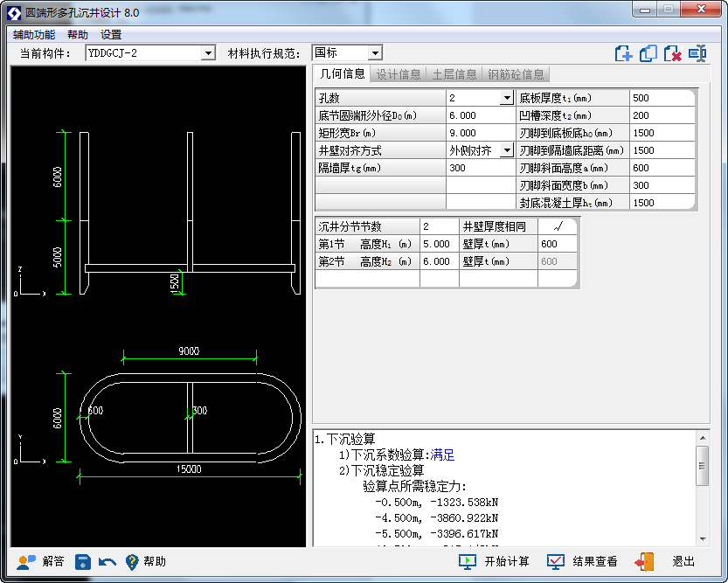Click the 帮助 question-mark icon at bottom

click(x=132, y=562)
